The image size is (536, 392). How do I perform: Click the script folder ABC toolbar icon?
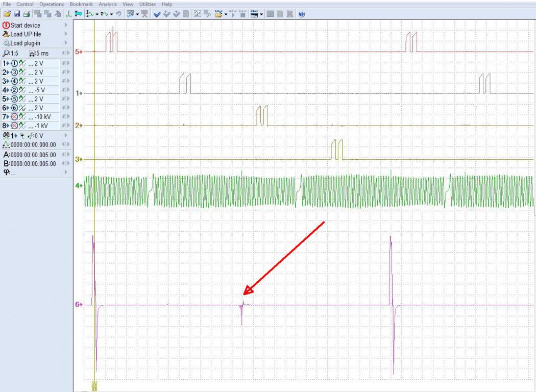click(x=219, y=14)
